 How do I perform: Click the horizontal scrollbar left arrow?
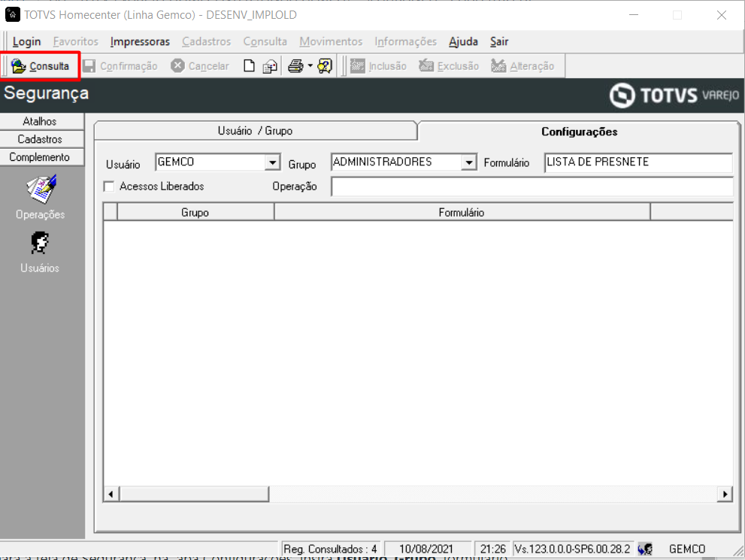pyautogui.click(x=111, y=494)
